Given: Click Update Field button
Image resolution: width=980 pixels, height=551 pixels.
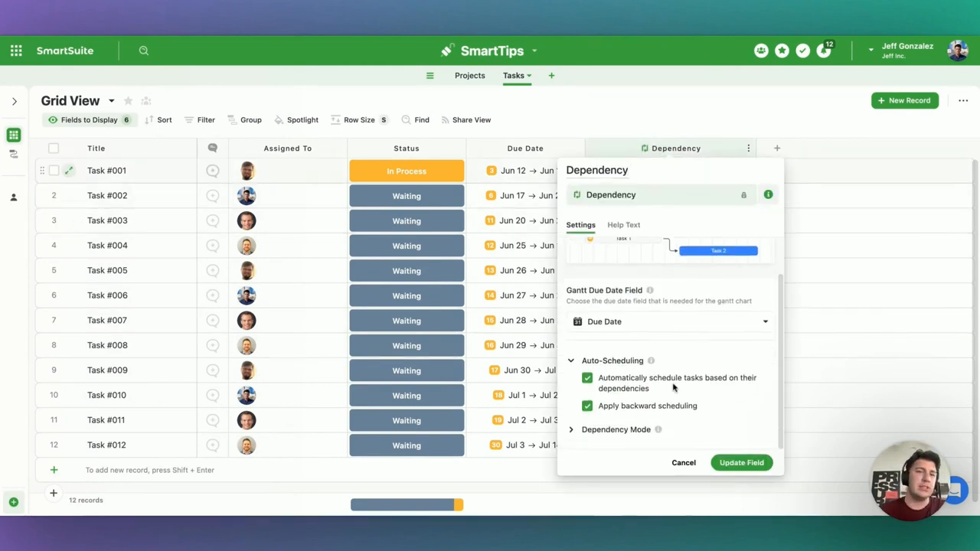Looking at the screenshot, I should click(742, 462).
